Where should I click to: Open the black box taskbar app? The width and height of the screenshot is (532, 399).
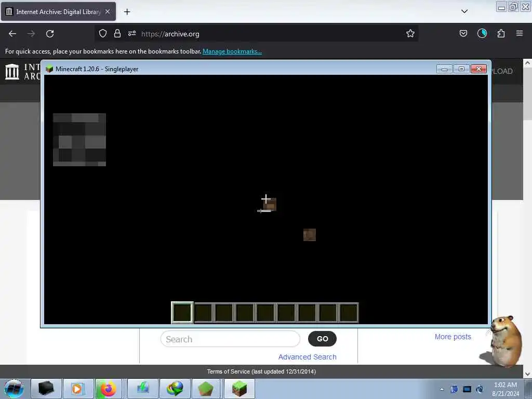click(x=46, y=389)
